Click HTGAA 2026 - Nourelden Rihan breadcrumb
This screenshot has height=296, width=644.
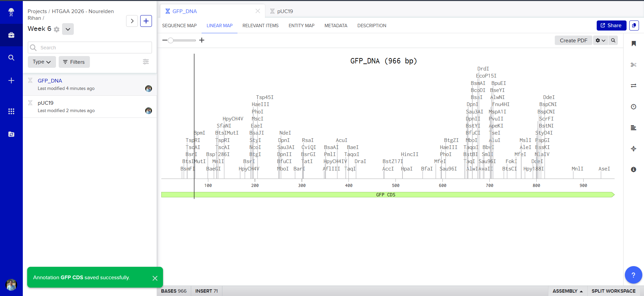(71, 14)
